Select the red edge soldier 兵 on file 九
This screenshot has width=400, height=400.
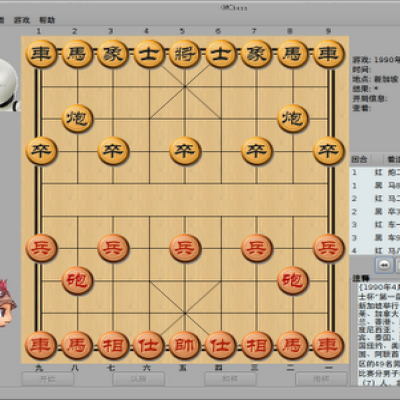click(41, 248)
